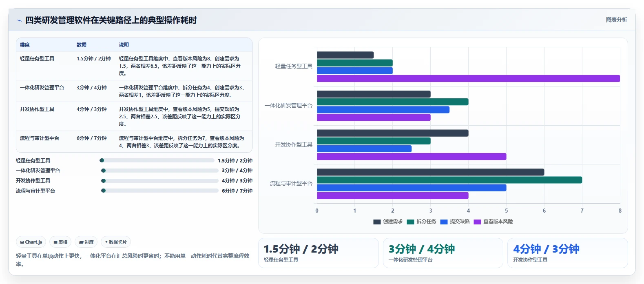Click table value 6分钟 / 7分钟
This screenshot has height=284, width=644.
[92, 138]
